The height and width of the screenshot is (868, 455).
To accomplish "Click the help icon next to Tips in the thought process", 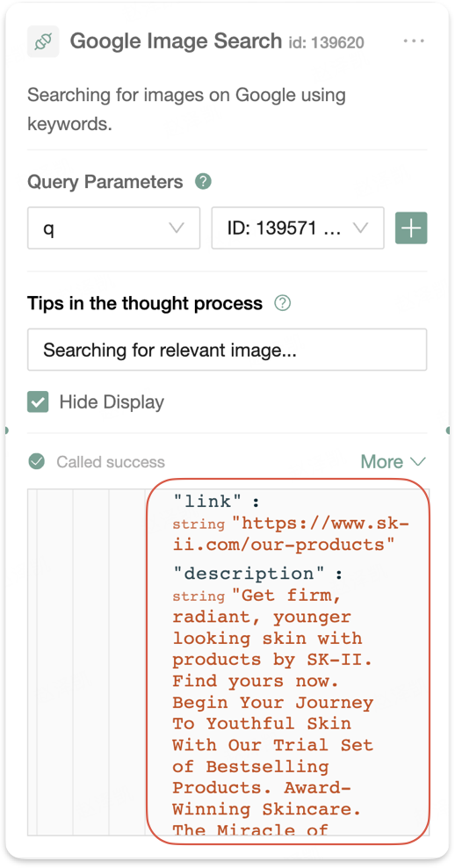I will pos(283,303).
